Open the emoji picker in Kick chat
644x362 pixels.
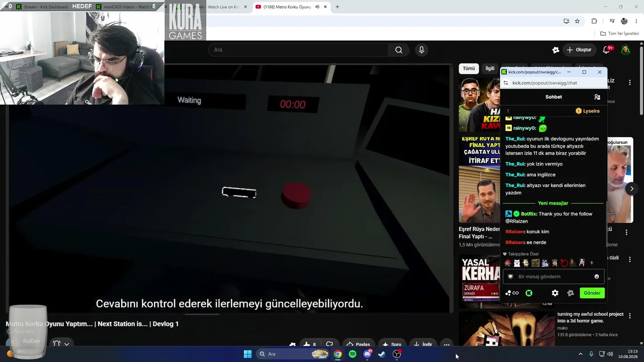[x=597, y=277]
